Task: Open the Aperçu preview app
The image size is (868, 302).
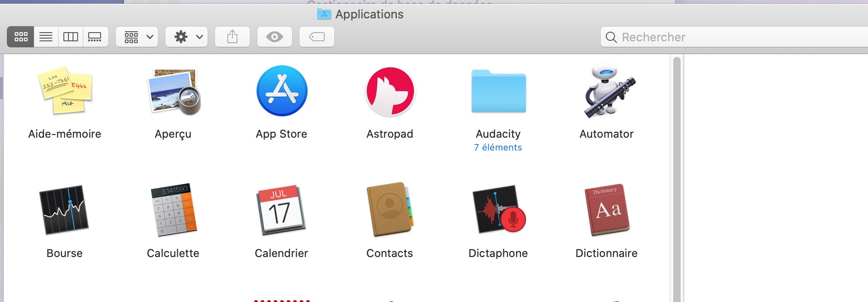Action: tap(173, 91)
